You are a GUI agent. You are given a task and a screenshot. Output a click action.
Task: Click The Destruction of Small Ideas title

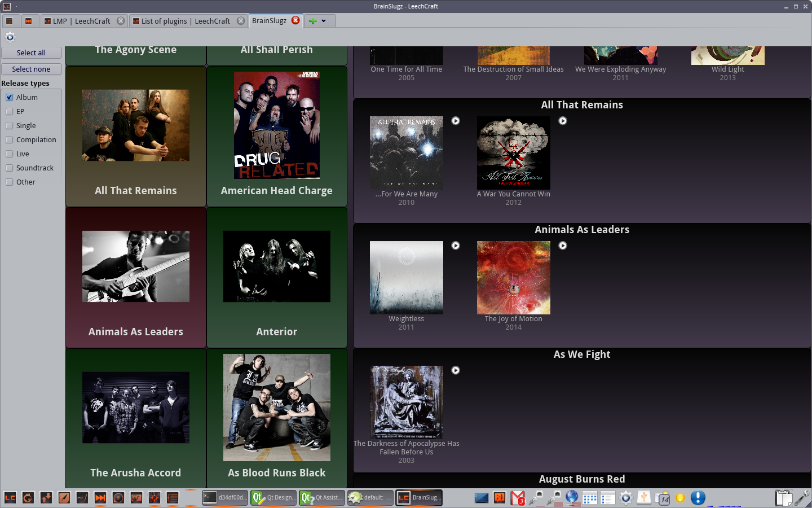(514, 69)
